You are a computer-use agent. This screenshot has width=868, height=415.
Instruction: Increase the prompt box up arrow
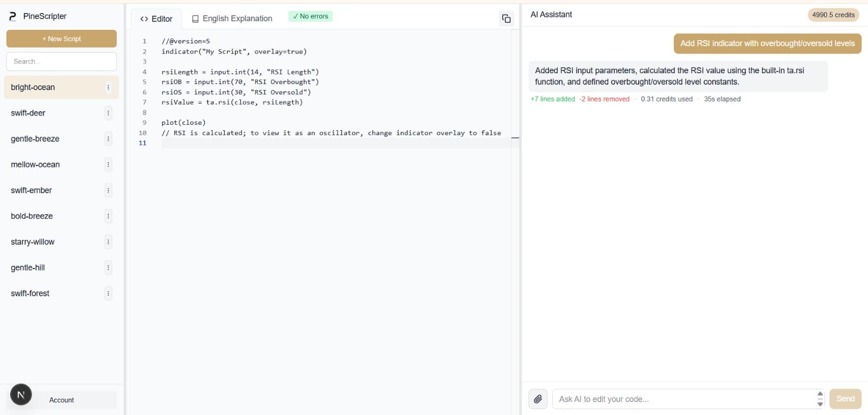pos(820,394)
